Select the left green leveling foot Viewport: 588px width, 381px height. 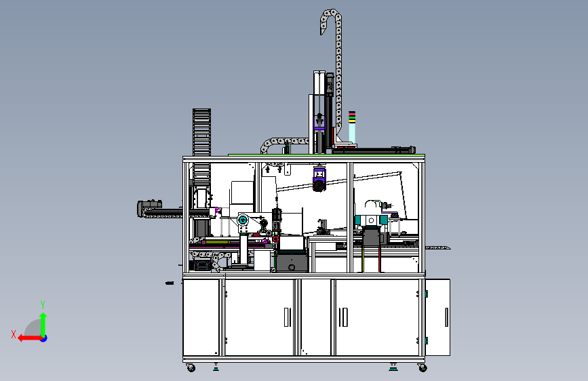click(216, 366)
